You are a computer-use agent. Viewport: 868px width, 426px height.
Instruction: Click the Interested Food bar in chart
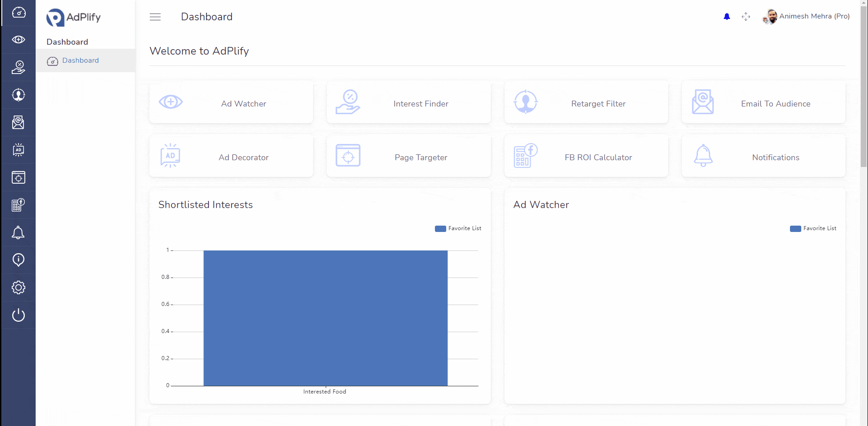pos(325,318)
